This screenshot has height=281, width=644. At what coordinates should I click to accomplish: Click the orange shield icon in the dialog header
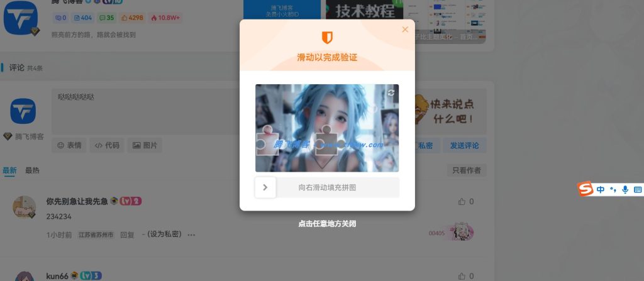coord(327,37)
